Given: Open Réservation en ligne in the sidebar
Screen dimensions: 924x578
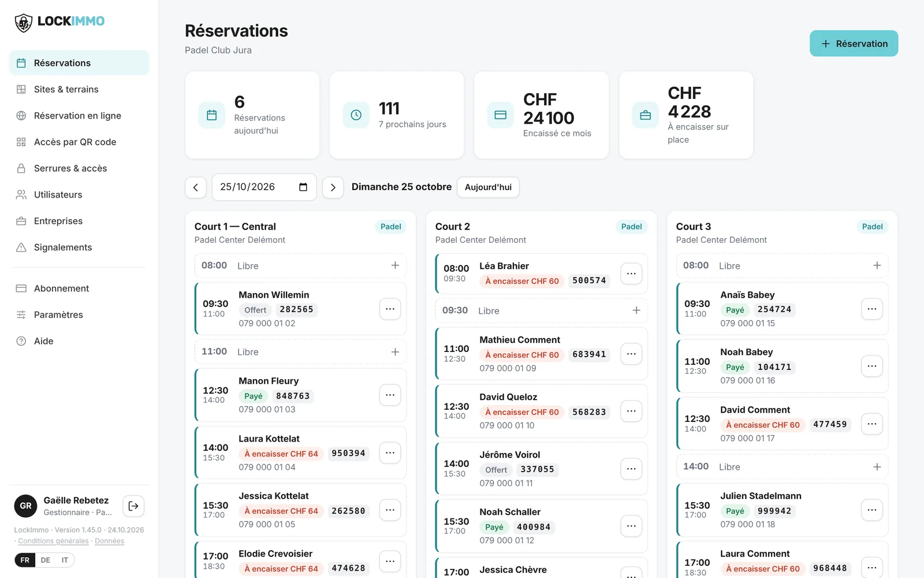Looking at the screenshot, I should point(79,116).
